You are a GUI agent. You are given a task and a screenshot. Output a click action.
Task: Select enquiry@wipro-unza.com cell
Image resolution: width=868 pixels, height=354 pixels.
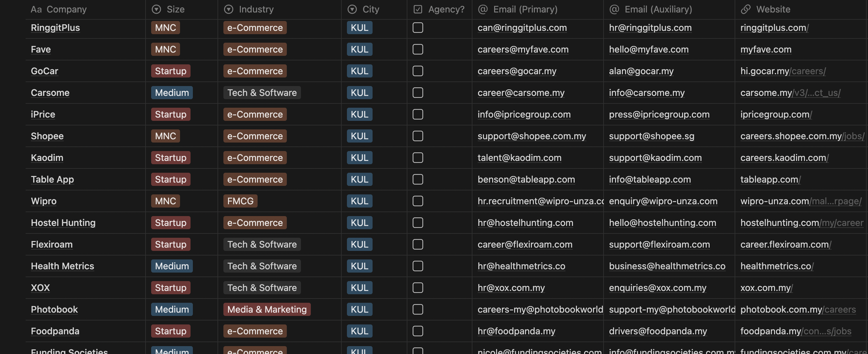pyautogui.click(x=669, y=201)
